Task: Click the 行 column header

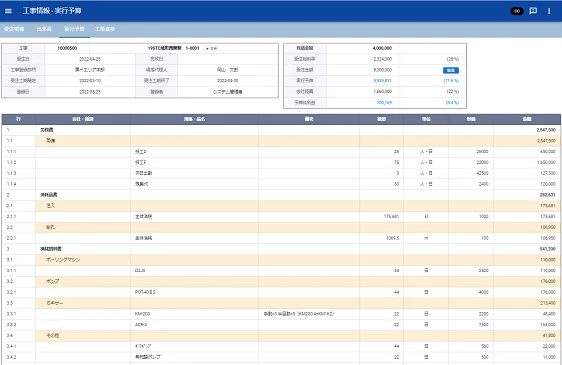Action: 18,119
